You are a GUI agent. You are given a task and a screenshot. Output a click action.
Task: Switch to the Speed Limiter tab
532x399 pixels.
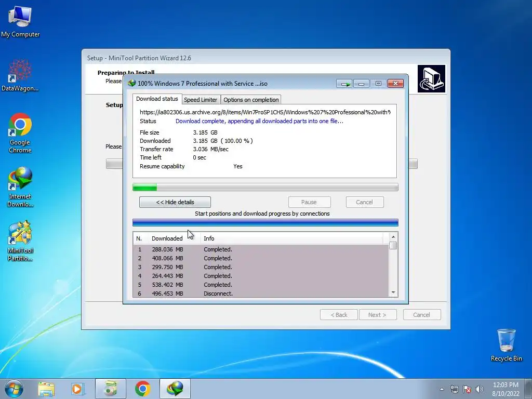coord(201,100)
